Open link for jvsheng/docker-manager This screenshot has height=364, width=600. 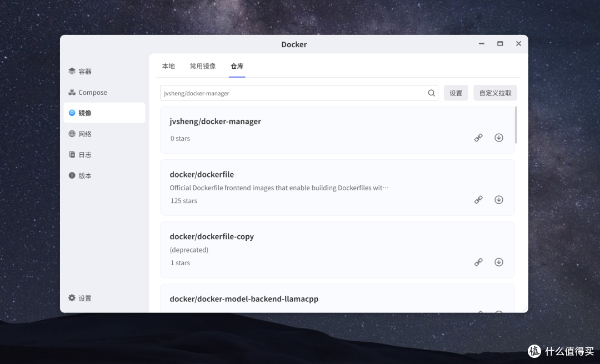coord(478,138)
